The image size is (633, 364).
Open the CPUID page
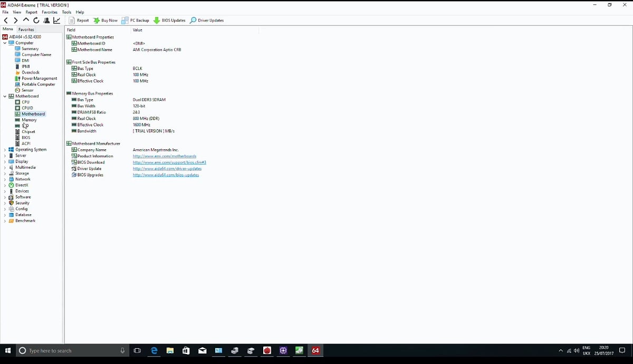[x=27, y=108]
